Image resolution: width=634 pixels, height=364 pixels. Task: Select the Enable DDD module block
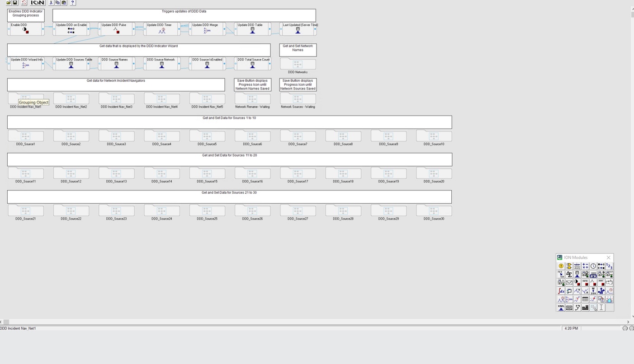26,29
